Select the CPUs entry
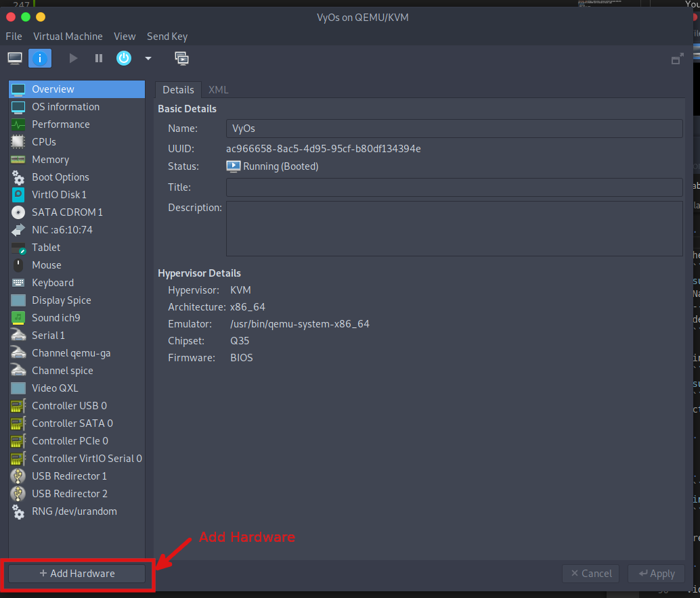 click(76, 142)
